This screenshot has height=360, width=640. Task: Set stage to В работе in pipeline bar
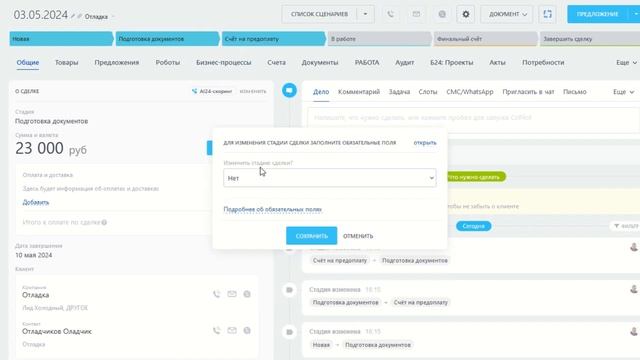coord(379,39)
